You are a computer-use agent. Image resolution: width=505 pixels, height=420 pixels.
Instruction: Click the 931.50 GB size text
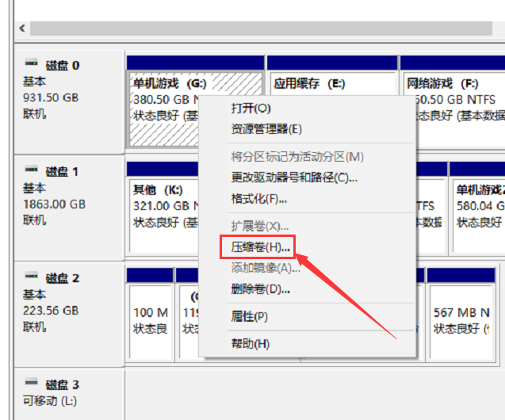click(51, 97)
